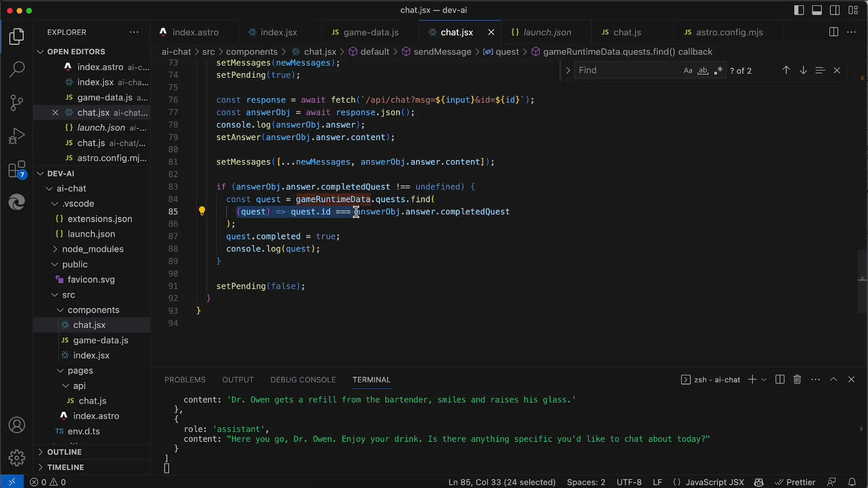
Task: Open the Run and Debug view
Action: point(17,136)
